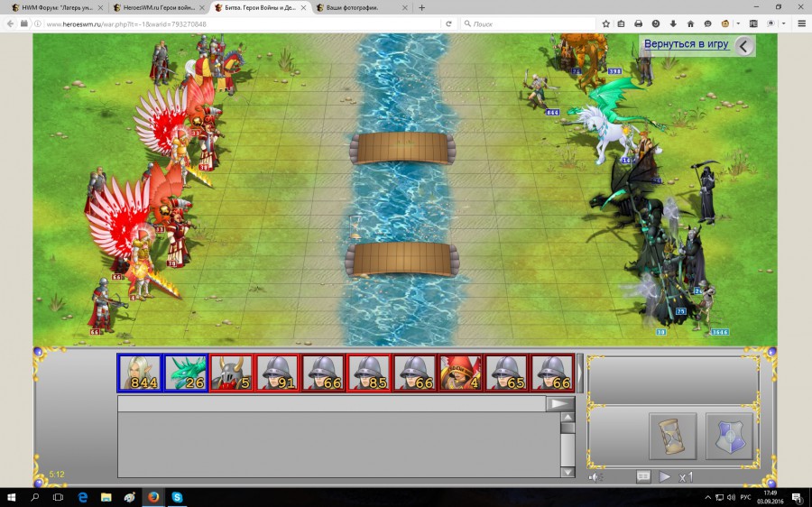Bookmark this page with star icon
This screenshot has width=812, height=507.
tap(606, 23)
